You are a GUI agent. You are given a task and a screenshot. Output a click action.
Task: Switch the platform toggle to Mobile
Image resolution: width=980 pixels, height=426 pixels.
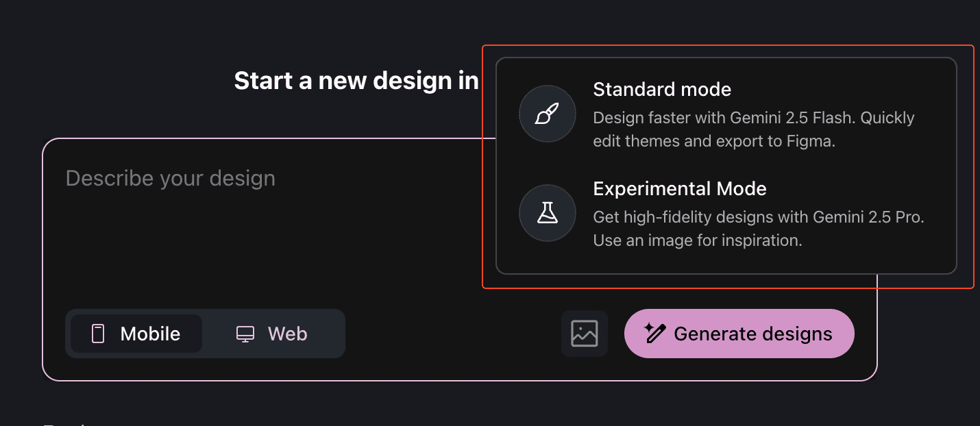point(136,334)
